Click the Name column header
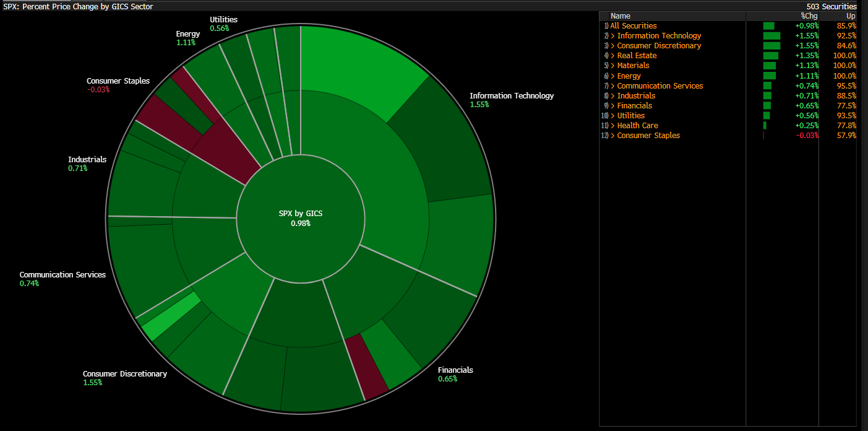Viewport: 868px width, 431px height. click(620, 16)
